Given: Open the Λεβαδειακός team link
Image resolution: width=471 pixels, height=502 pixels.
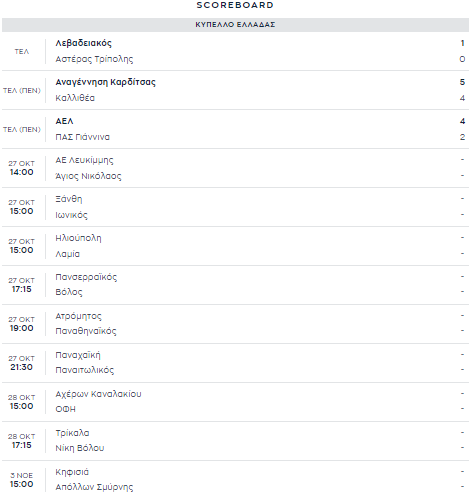Looking at the screenshot, I should [83, 43].
